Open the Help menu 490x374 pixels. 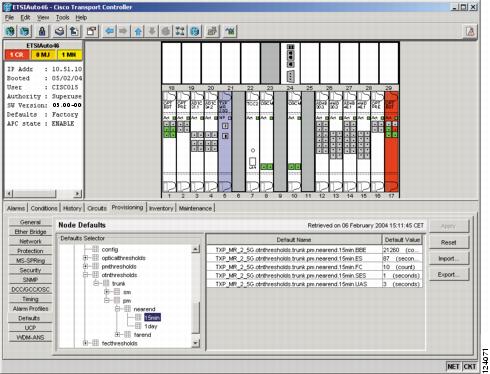(81, 18)
